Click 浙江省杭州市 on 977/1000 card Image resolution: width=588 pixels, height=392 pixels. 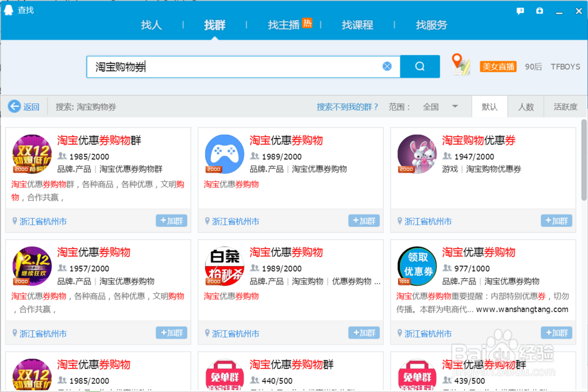point(428,333)
